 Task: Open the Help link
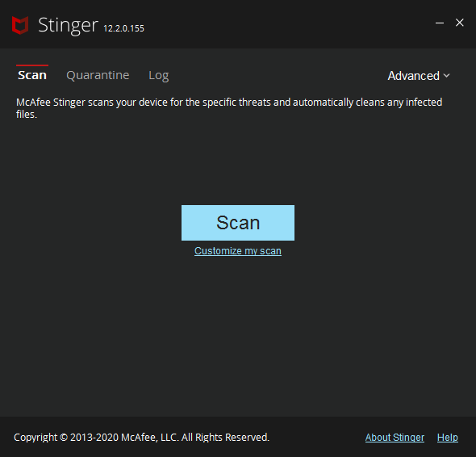click(448, 438)
